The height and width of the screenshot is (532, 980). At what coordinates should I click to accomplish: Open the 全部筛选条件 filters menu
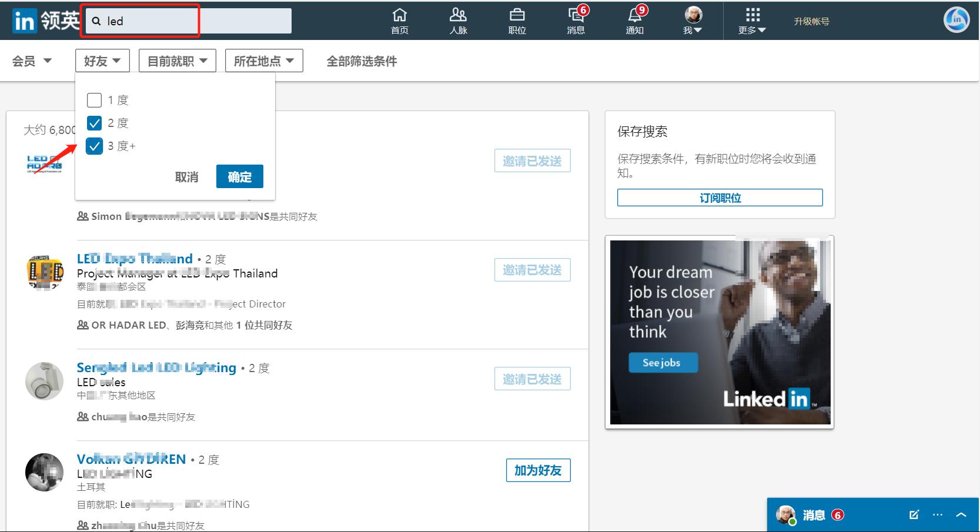pos(361,61)
